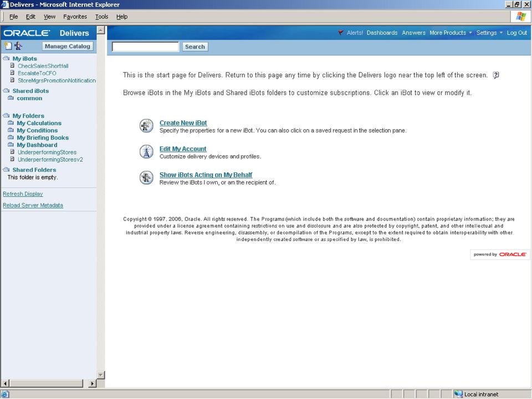Viewport: 532px width, 399px height.
Task: Open the File menu
Action: coord(13,17)
